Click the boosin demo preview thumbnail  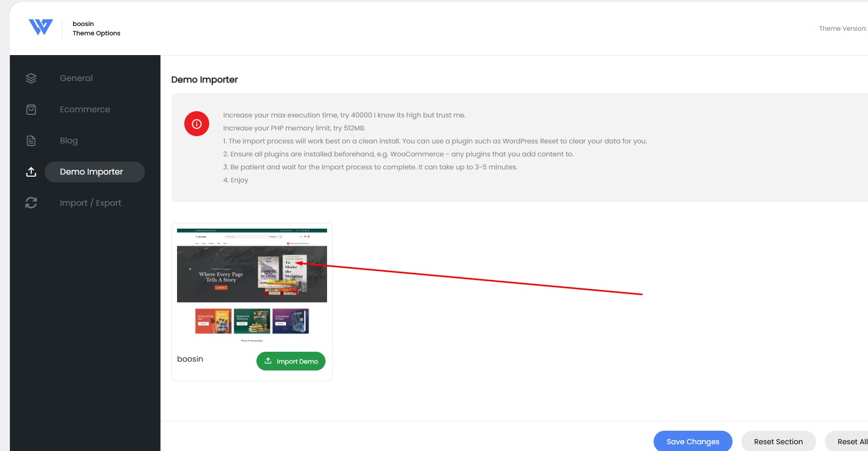[x=252, y=285]
